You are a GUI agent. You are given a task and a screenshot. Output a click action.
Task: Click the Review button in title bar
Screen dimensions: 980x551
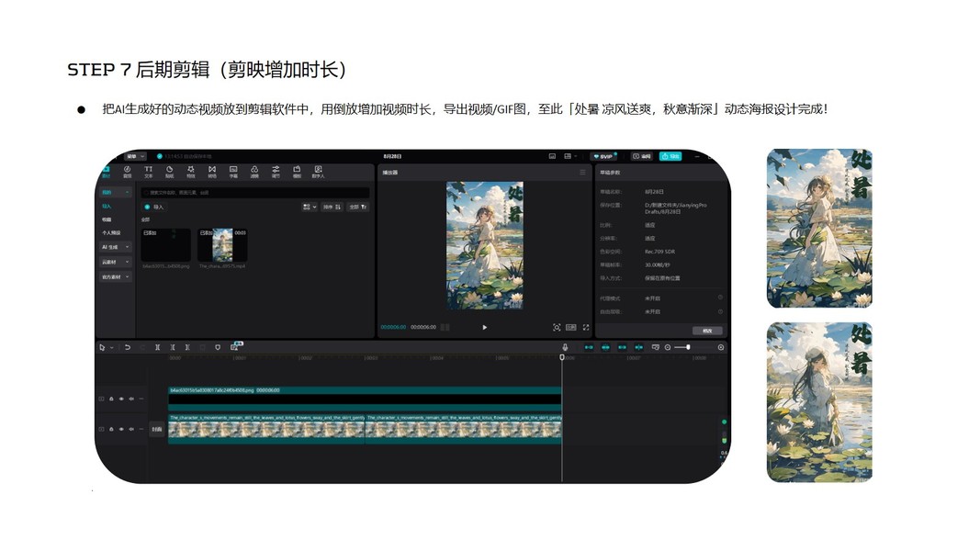tap(641, 156)
